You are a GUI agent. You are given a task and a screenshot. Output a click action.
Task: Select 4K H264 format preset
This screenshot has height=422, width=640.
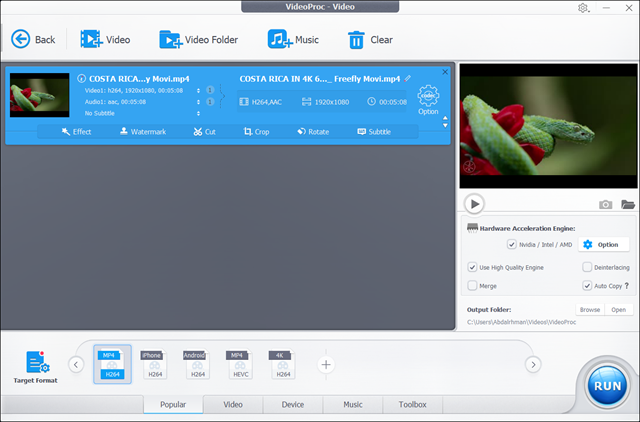tap(282, 364)
